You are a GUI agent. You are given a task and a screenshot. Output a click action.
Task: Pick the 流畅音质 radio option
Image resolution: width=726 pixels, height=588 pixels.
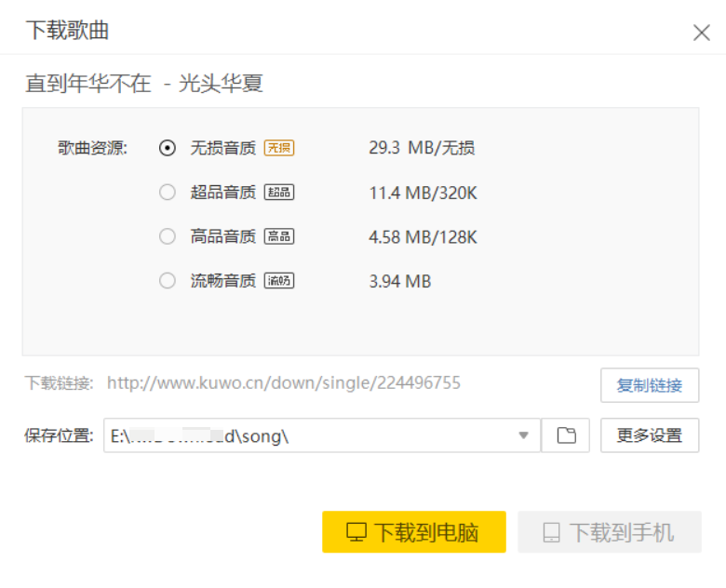coord(168,281)
